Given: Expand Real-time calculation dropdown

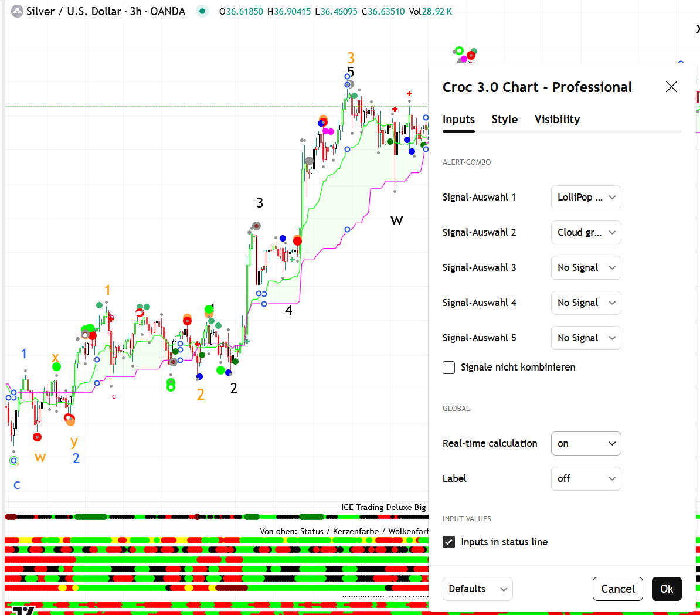Looking at the screenshot, I should [586, 444].
